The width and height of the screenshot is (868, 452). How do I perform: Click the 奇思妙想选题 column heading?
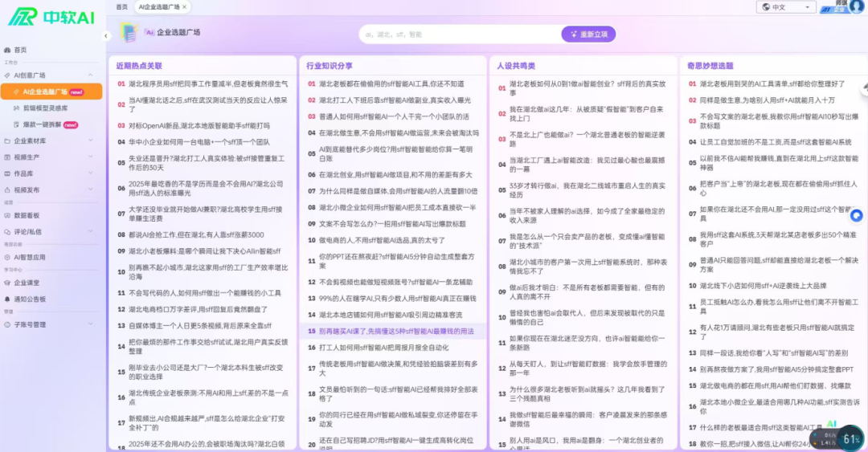click(710, 66)
